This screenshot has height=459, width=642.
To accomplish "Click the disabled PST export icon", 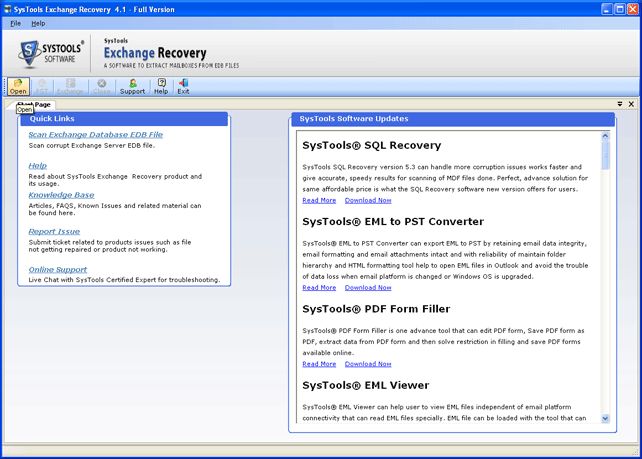I will click(42, 87).
